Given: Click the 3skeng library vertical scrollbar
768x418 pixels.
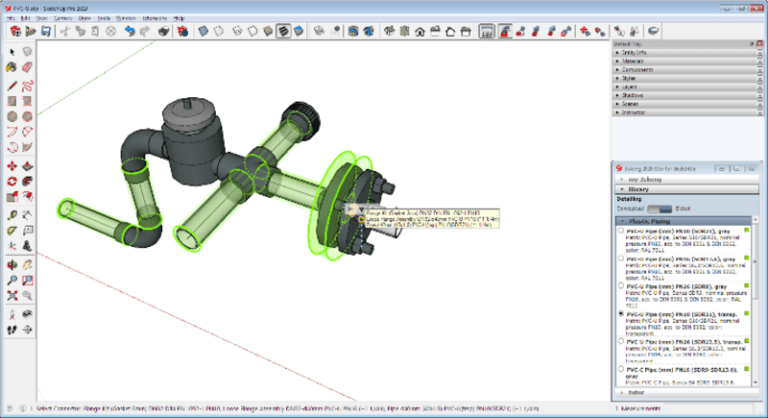Looking at the screenshot, I should point(755,301).
